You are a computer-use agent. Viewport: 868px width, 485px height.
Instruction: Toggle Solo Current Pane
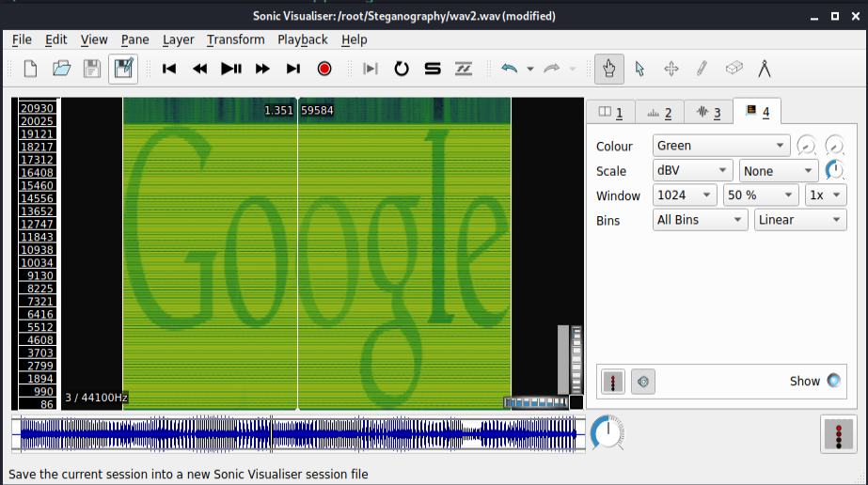pos(433,70)
